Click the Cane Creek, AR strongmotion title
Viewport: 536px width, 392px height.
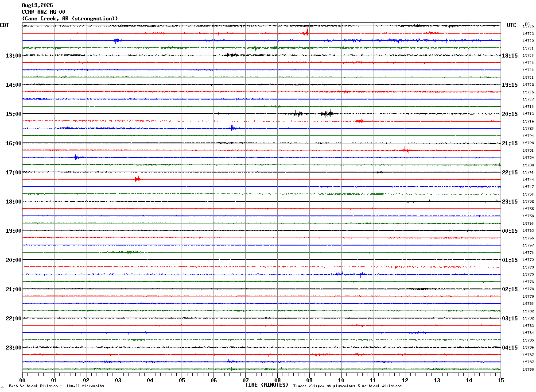pyautogui.click(x=70, y=19)
